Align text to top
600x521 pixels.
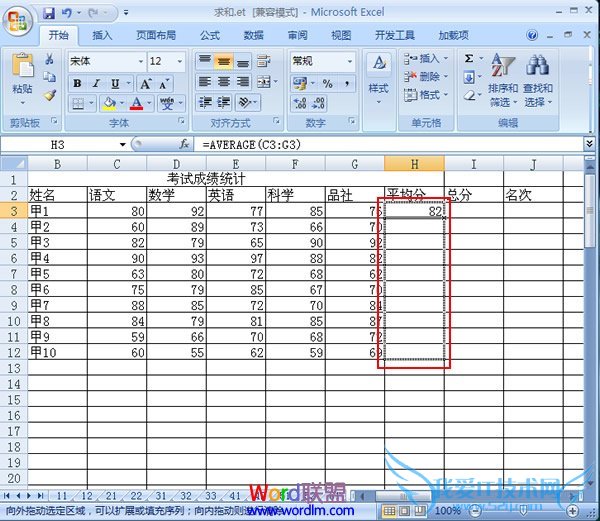coord(205,60)
